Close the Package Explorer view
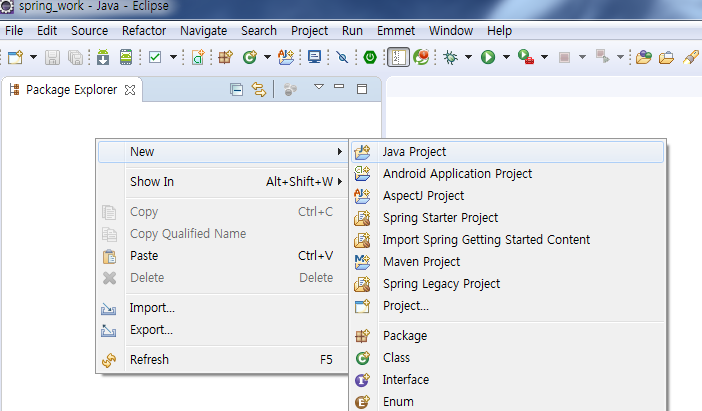The image size is (702, 411). (x=130, y=90)
